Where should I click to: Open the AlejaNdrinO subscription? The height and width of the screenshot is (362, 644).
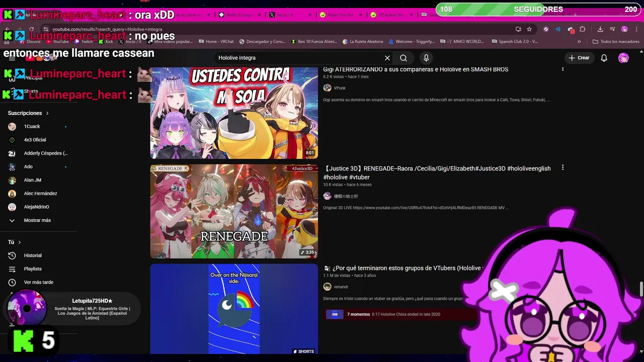click(x=38, y=207)
